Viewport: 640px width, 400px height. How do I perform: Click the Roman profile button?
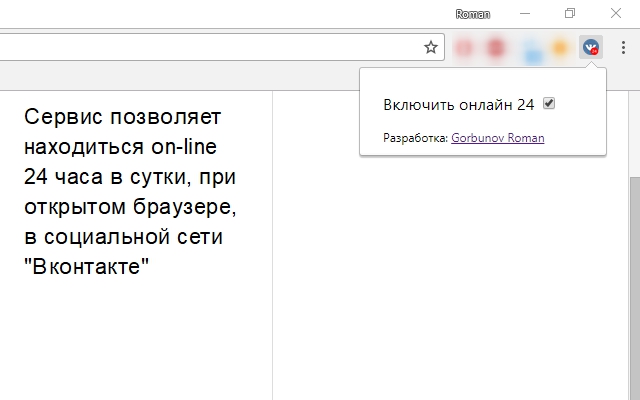tap(473, 14)
